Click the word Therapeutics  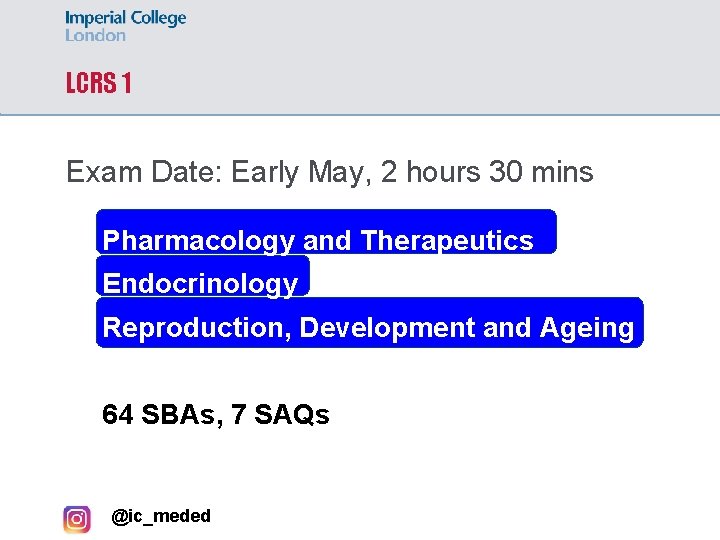coord(447,241)
